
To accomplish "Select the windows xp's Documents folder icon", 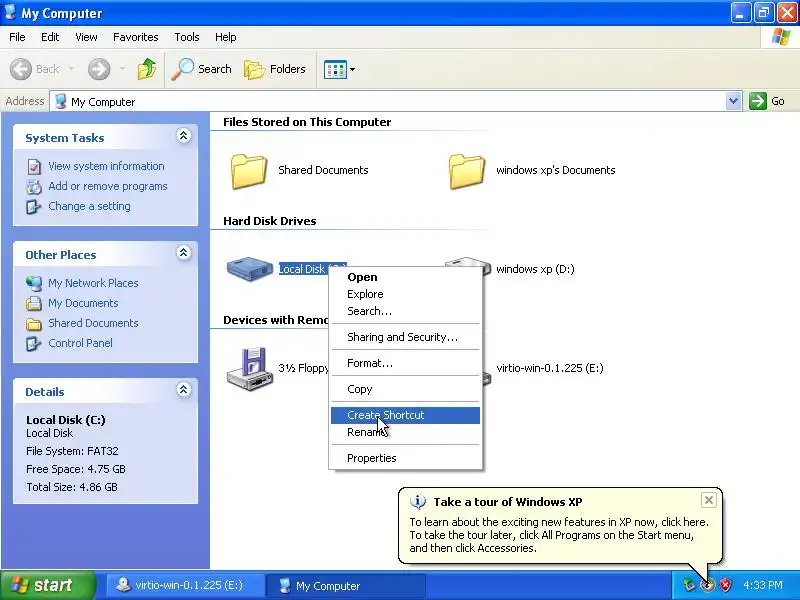I will [466, 171].
